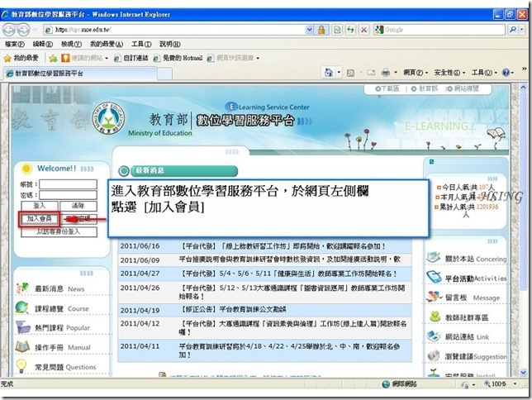Image resolution: width=532 pixels, height=400 pixels.
Task: Click the 關於本站 Concering icon
Action: (433, 257)
